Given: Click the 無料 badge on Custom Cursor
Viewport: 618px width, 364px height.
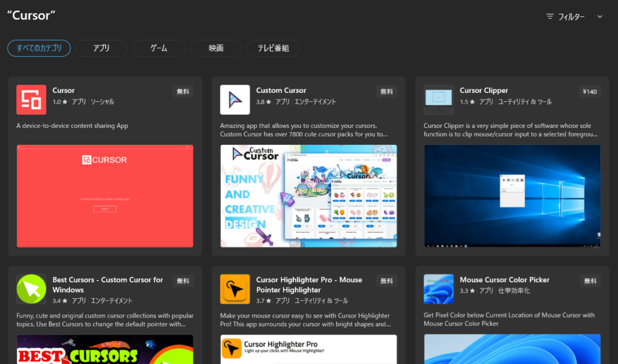Looking at the screenshot, I should (387, 92).
